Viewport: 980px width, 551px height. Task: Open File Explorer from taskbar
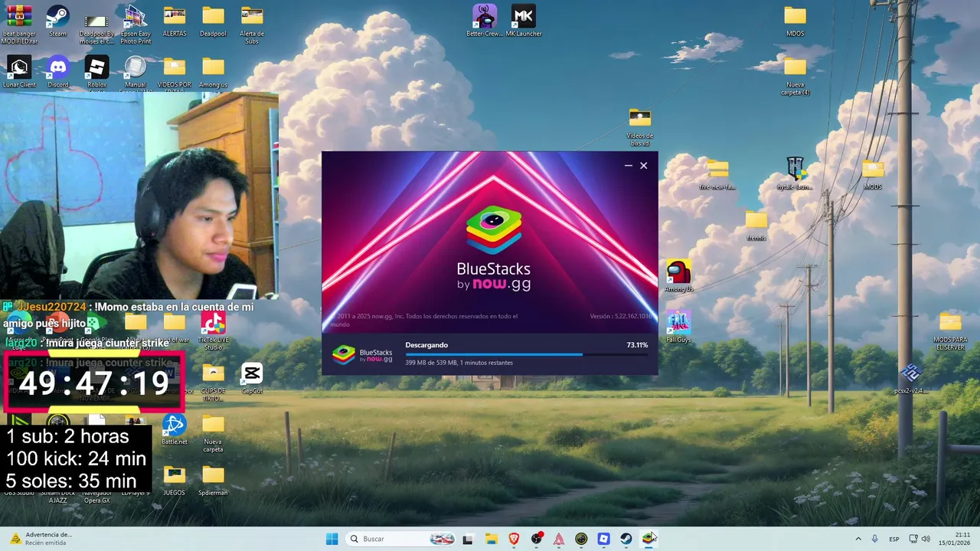(x=491, y=539)
